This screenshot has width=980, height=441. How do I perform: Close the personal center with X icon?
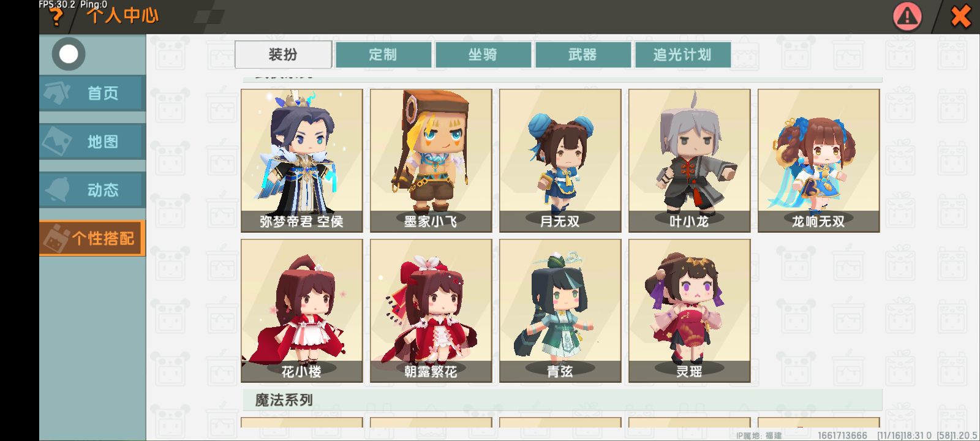[960, 17]
